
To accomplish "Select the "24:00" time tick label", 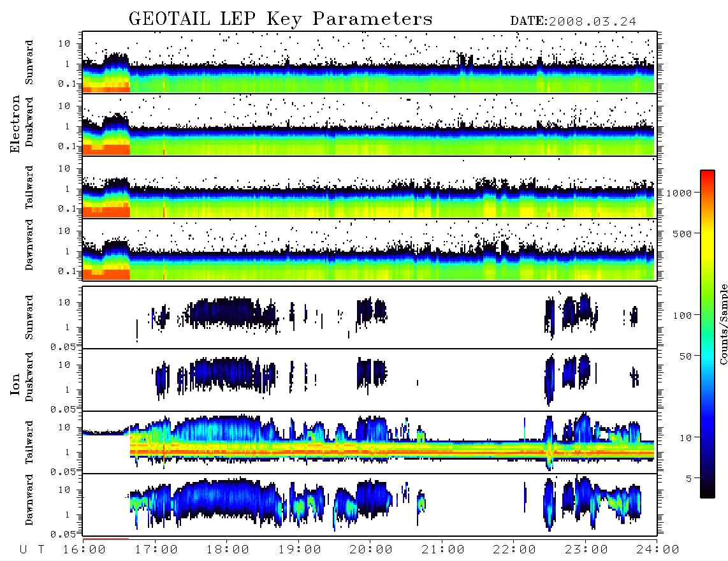I will pos(658,550).
